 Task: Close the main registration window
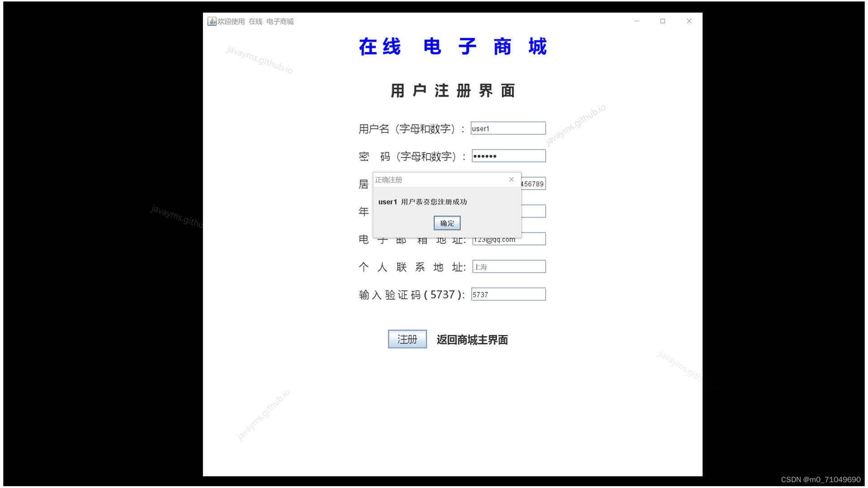tap(689, 21)
